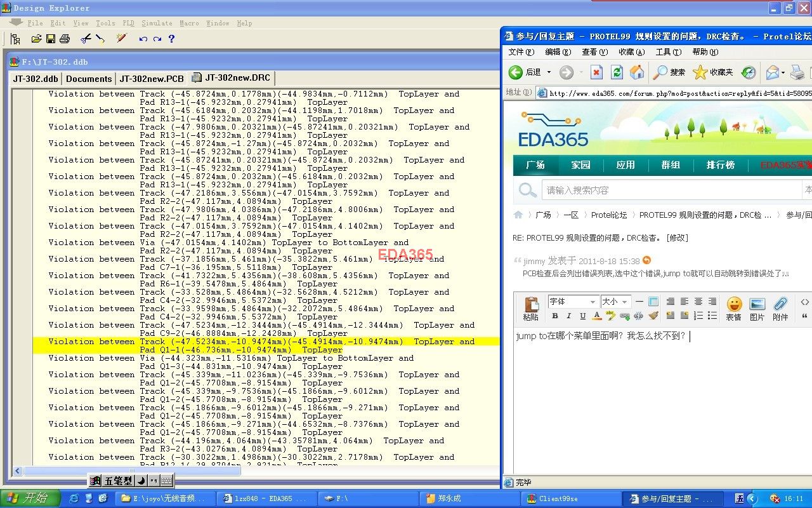Insert unordered bullet list in the editor

click(712, 316)
